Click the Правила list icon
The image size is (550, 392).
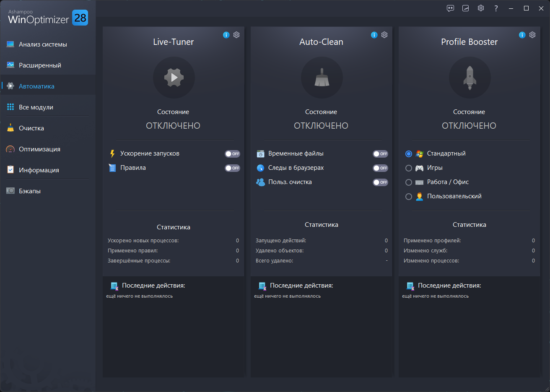click(112, 168)
